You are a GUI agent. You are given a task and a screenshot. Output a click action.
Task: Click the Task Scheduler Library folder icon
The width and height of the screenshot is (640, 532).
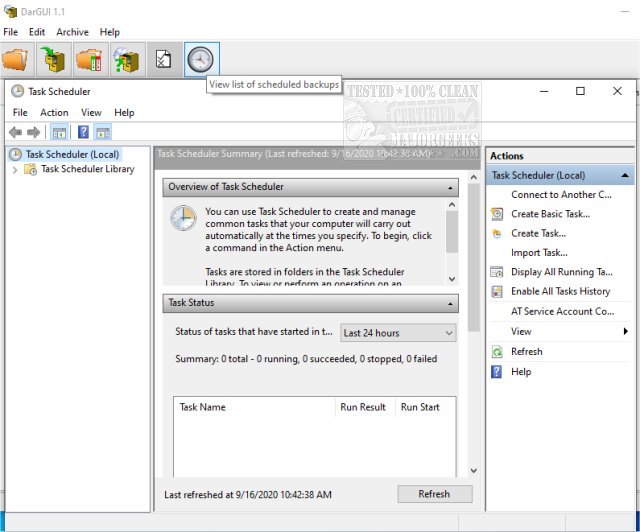(30, 169)
